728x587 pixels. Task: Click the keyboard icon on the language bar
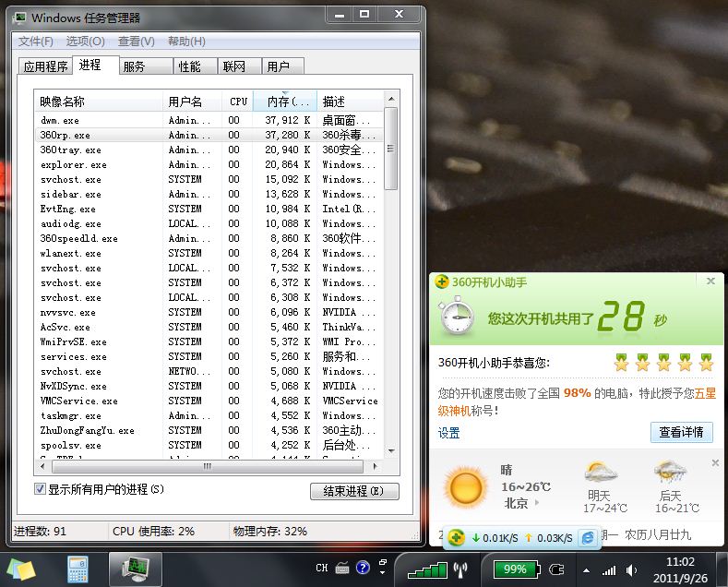point(342,568)
